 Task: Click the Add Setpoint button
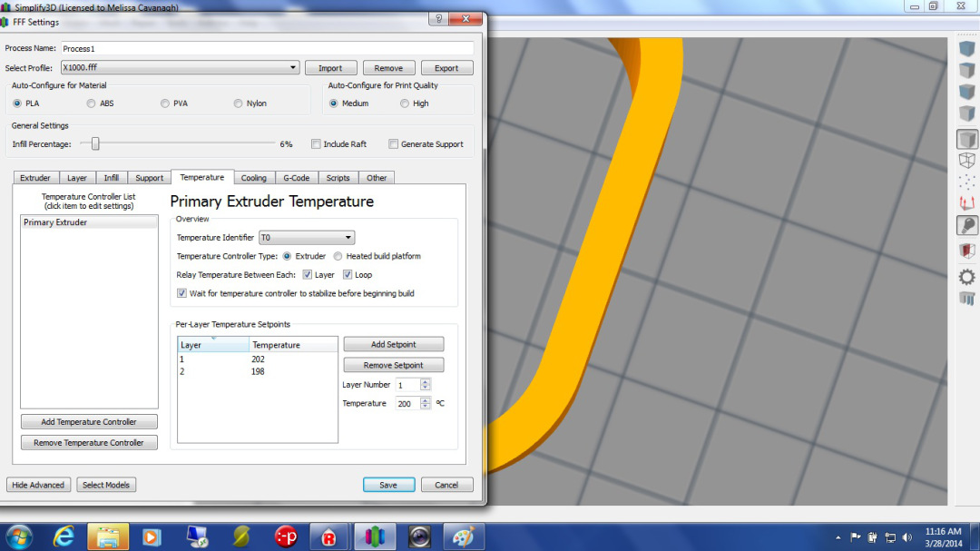click(394, 344)
